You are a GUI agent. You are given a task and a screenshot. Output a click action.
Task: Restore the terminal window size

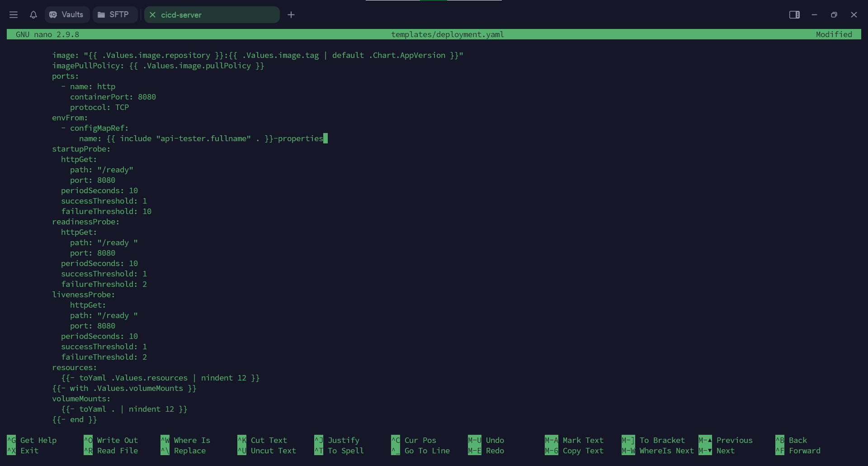coord(834,15)
